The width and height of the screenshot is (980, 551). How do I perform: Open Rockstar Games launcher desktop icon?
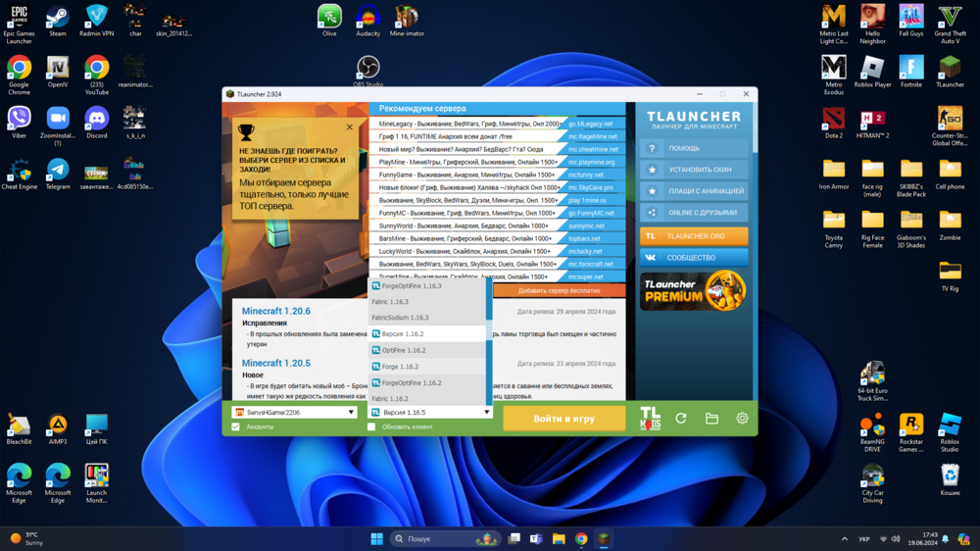pyautogui.click(x=911, y=432)
